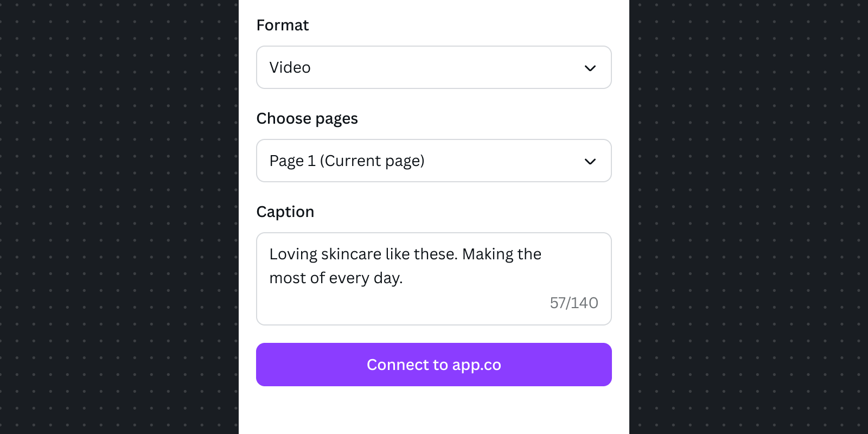
Task: Click the Caption heading
Action: coord(285,212)
